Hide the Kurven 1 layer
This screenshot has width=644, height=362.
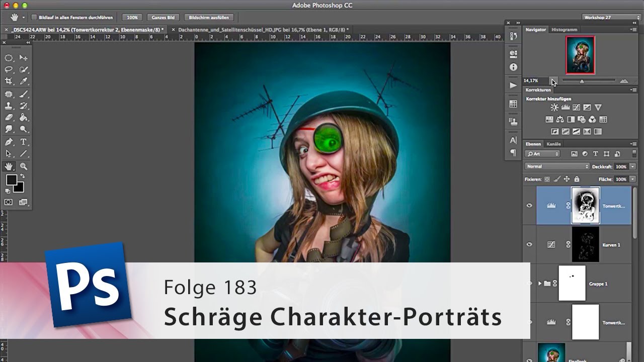tap(529, 244)
